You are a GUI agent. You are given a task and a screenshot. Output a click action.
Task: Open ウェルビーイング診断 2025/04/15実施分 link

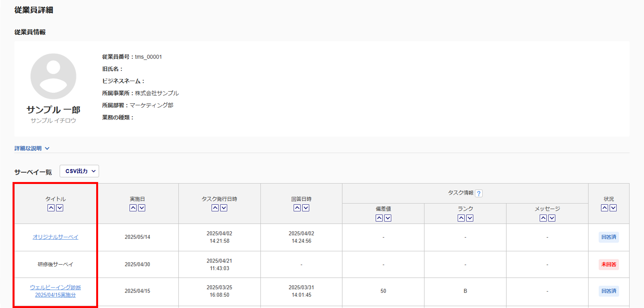point(55,291)
